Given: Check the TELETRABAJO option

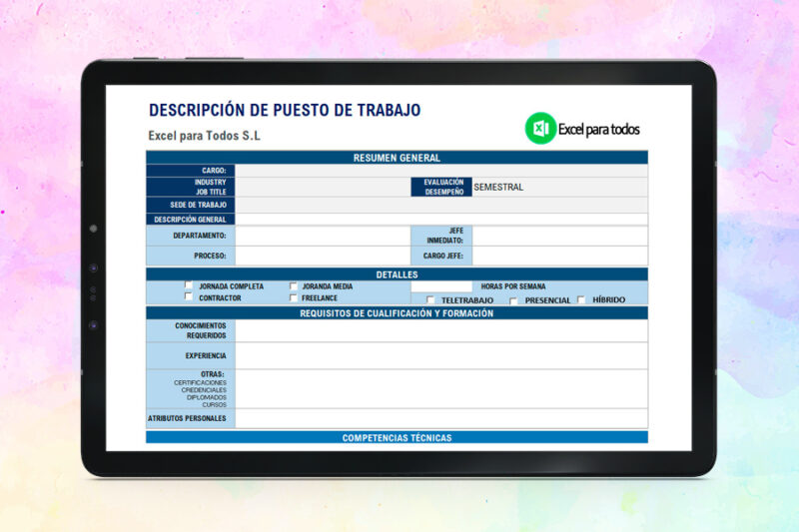Looking at the screenshot, I should pos(430,300).
